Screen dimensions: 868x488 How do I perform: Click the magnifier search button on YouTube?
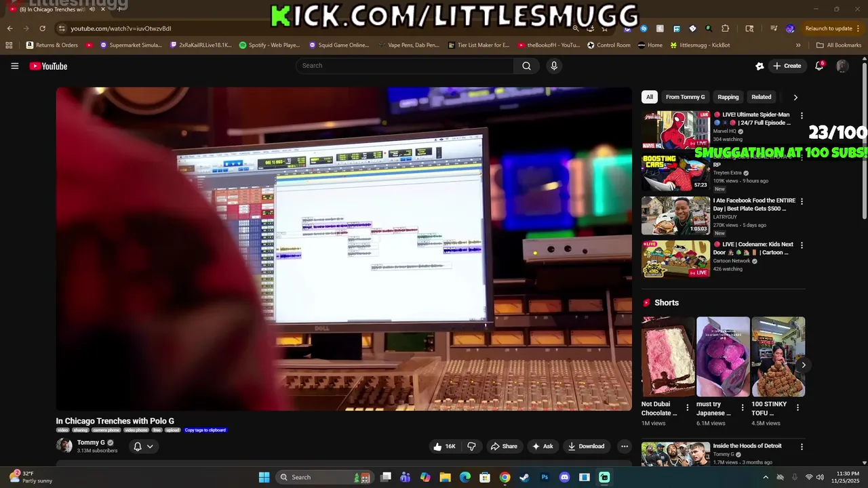click(x=526, y=66)
